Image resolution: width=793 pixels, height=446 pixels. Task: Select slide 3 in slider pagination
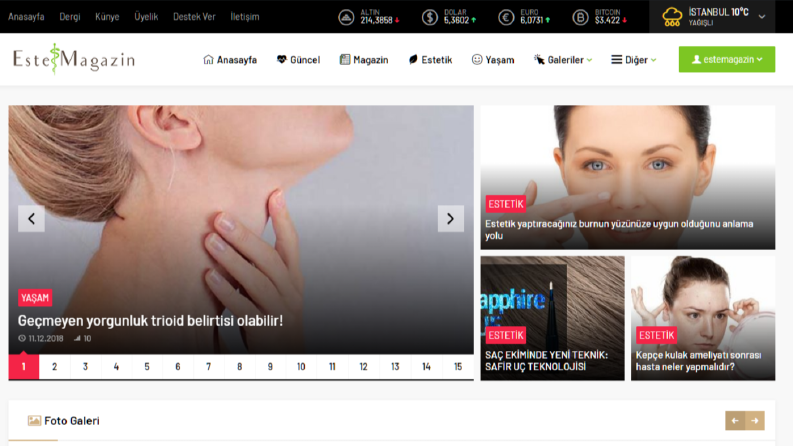(x=85, y=367)
